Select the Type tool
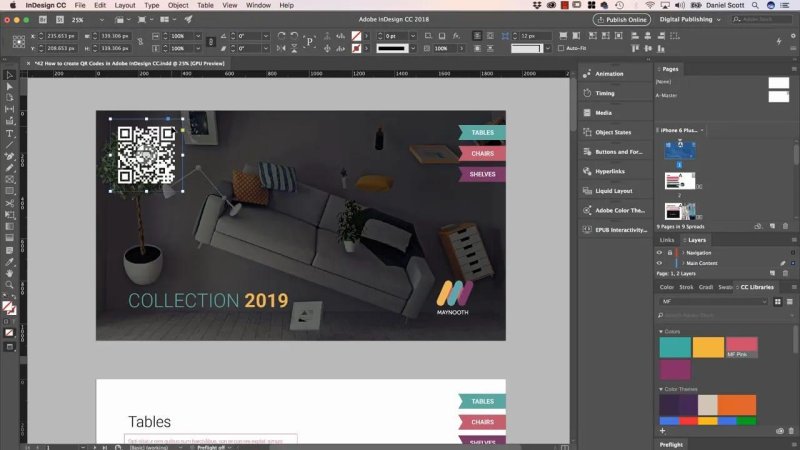 [9, 133]
